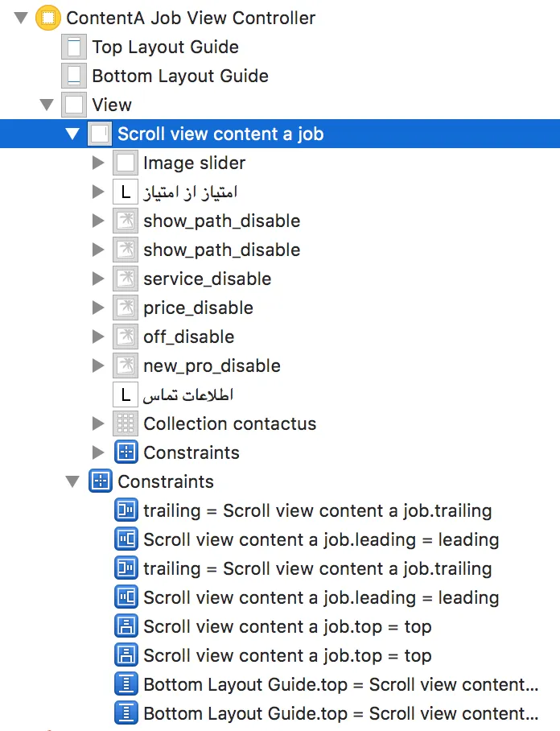Select the last Bottom Layout Guide.top constraint
The width and height of the screenshot is (560, 731).
click(x=340, y=713)
